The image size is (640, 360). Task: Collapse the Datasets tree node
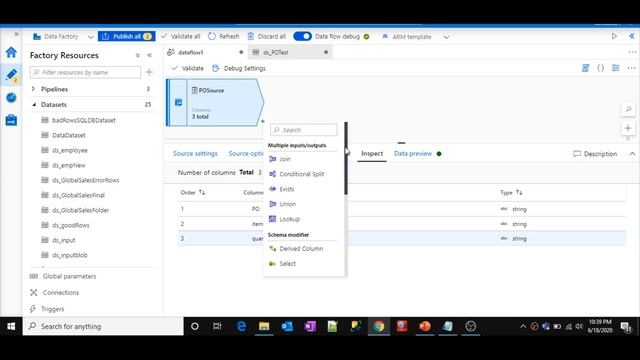pos(33,104)
